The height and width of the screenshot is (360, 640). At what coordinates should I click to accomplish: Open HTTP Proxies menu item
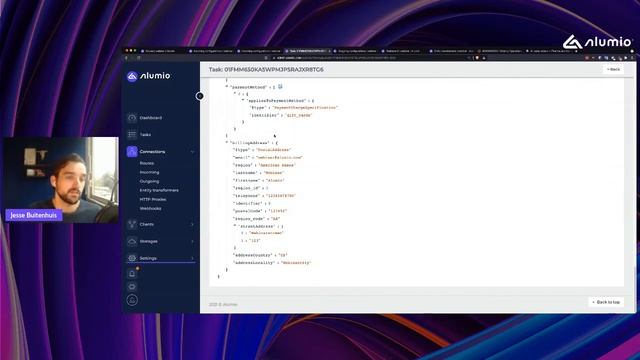coord(153,199)
